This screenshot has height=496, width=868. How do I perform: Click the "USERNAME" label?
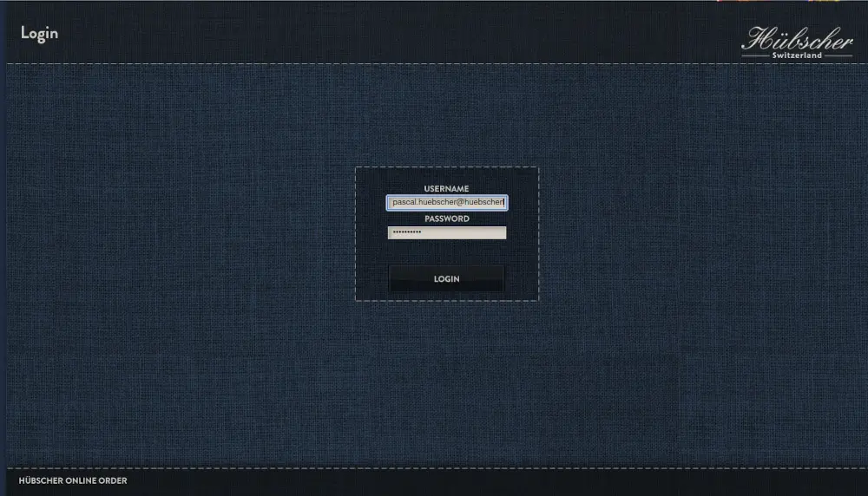[x=446, y=188]
